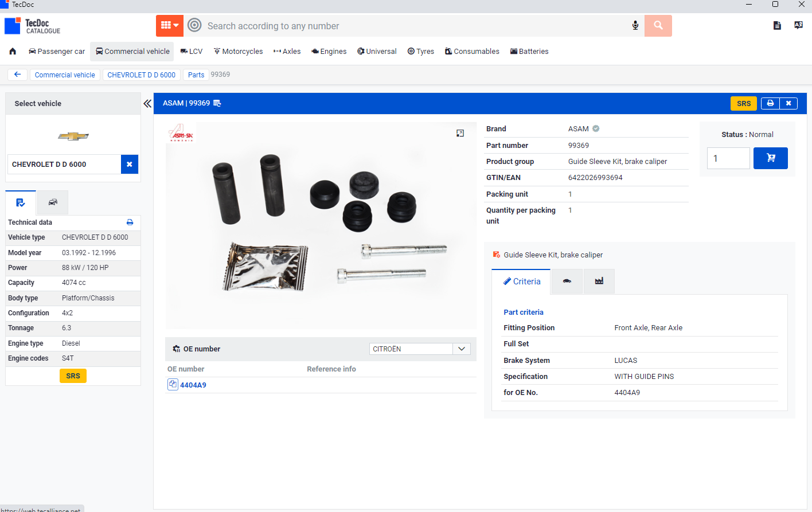The width and height of the screenshot is (812, 512).
Task: Click the TecDoc Catalogue logo
Action: tap(33, 26)
